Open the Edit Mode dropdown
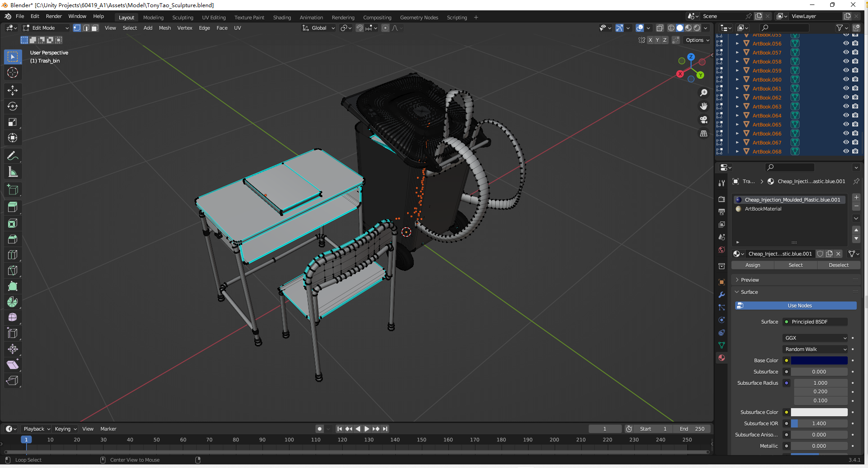 [x=46, y=28]
